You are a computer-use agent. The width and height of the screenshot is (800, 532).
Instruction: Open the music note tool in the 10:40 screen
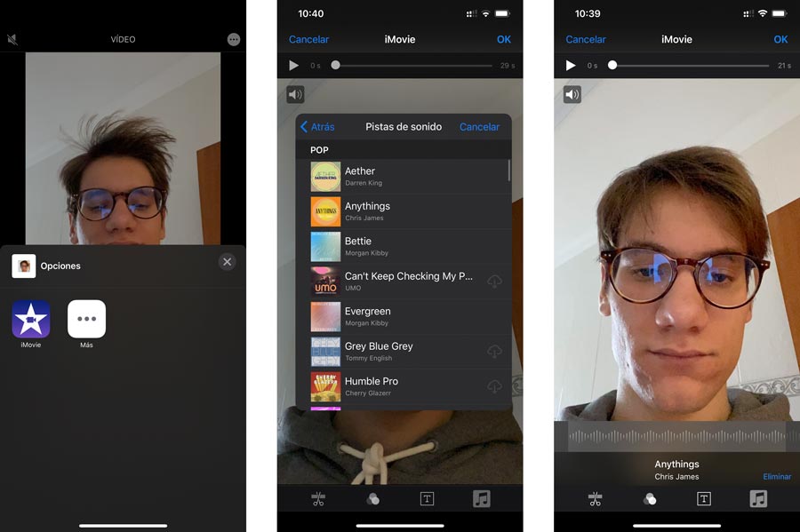pos(481,499)
